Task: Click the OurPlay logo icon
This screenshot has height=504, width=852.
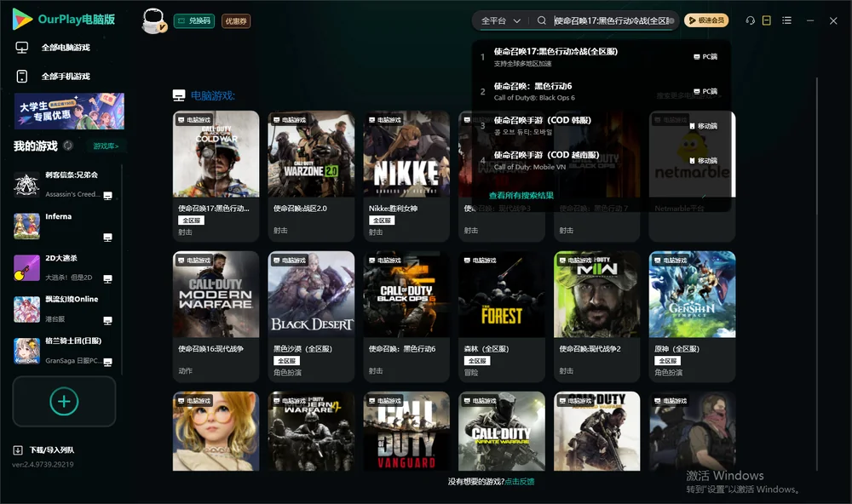Action: (x=22, y=19)
